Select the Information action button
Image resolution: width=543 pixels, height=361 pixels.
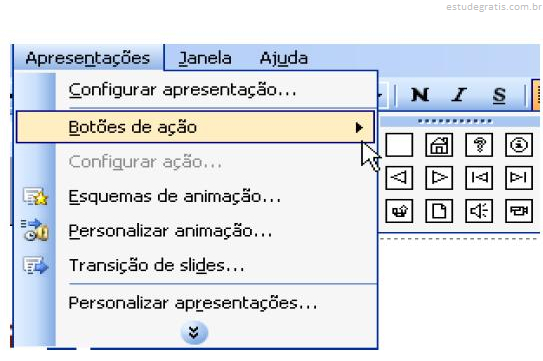pos(519,145)
